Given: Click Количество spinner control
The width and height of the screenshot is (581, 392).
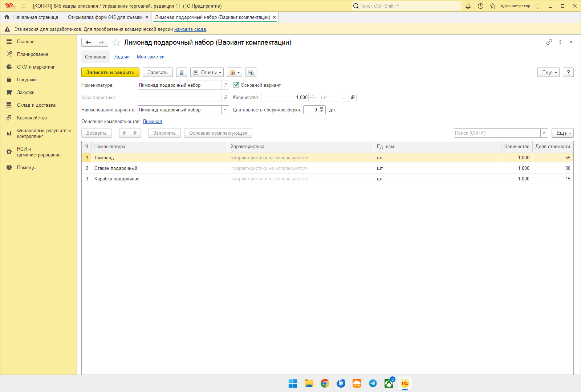Looking at the screenshot, I should coord(312,97).
